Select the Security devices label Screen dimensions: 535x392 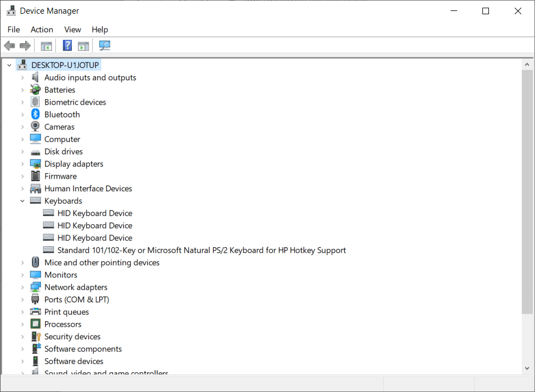(x=72, y=337)
